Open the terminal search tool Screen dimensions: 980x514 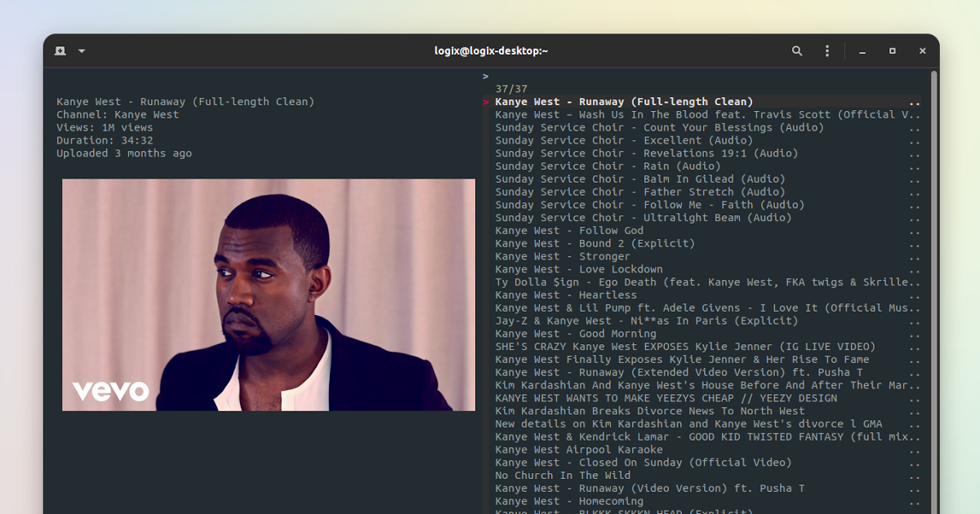(x=797, y=51)
